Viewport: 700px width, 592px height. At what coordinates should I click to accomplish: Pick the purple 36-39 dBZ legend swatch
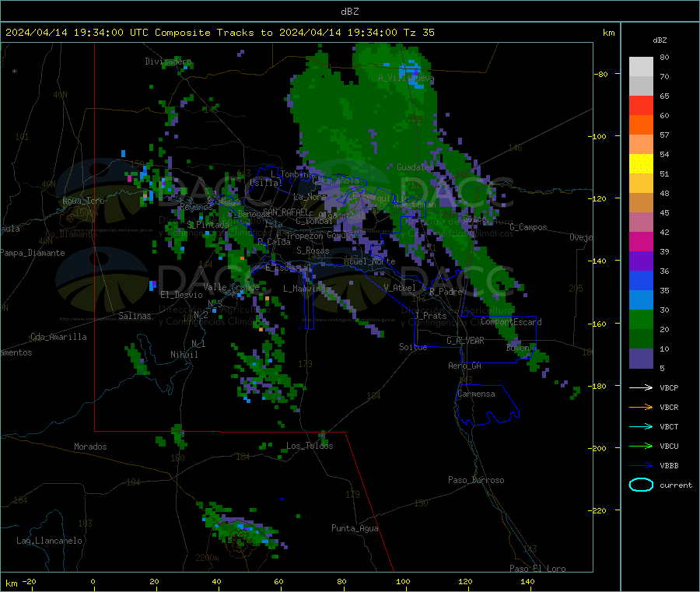coord(641,261)
